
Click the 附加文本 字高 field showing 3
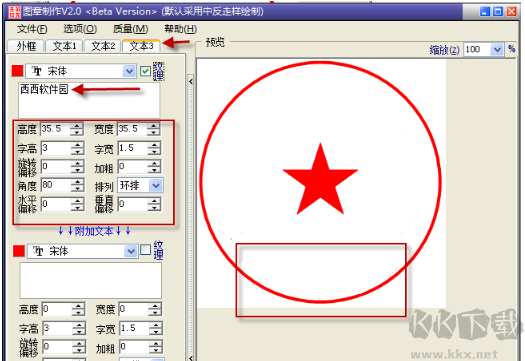coord(58,328)
